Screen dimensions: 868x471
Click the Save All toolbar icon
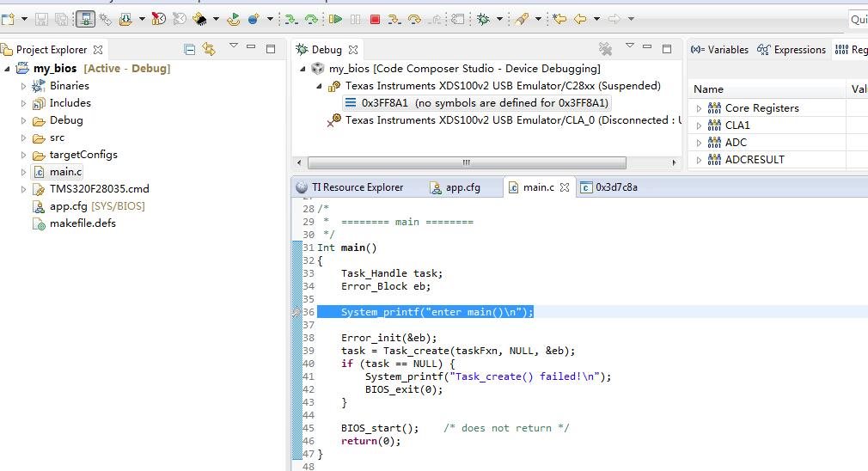[x=61, y=20]
